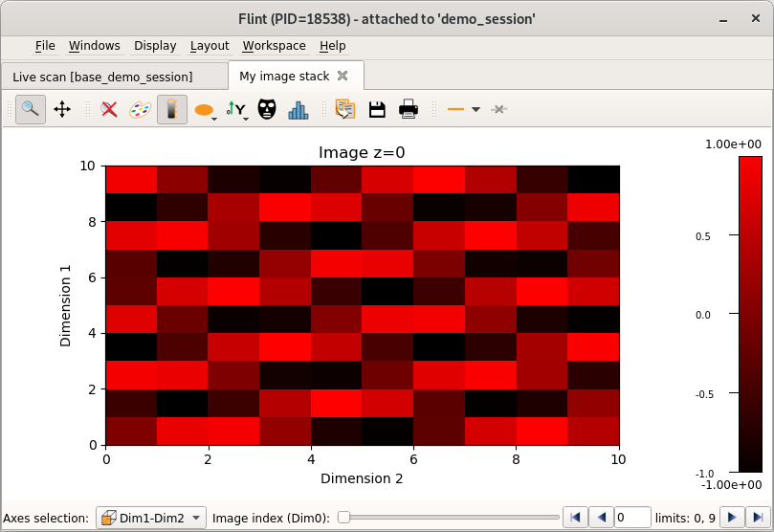Switch to Live scan tab
Viewport: 774px width, 532px height.
click(114, 77)
